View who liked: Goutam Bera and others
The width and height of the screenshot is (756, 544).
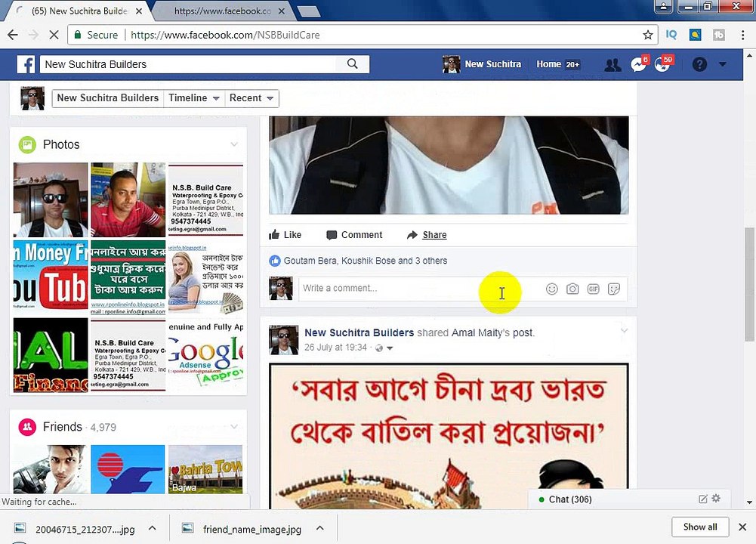tap(366, 261)
